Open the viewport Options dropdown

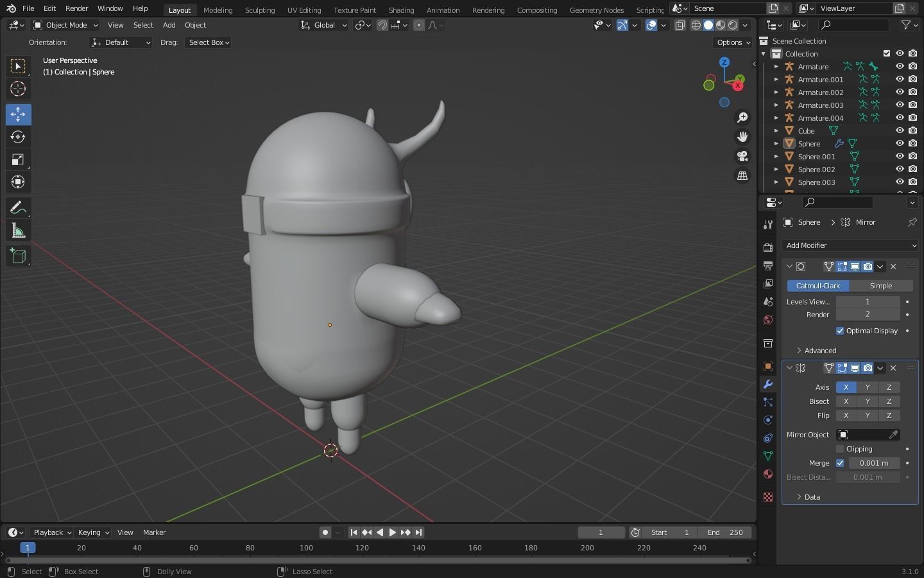(733, 42)
